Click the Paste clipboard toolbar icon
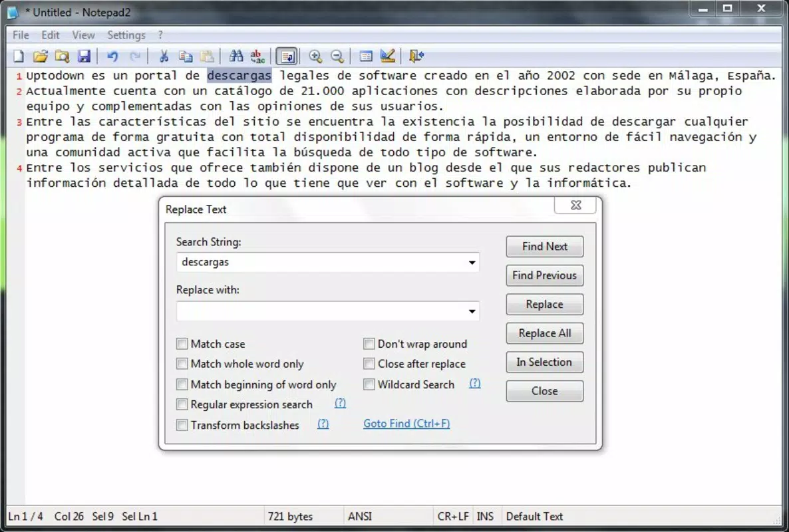The image size is (789, 532). [207, 56]
